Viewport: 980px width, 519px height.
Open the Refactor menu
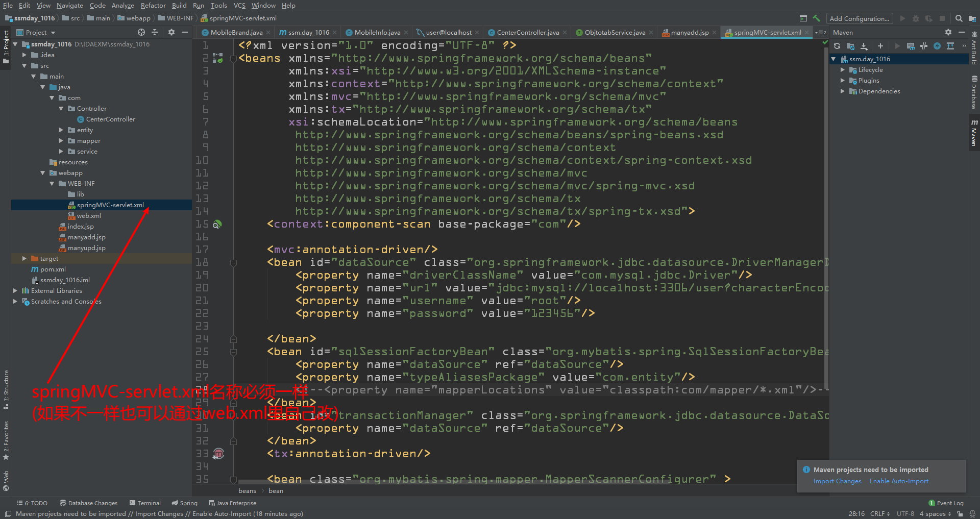pos(153,5)
